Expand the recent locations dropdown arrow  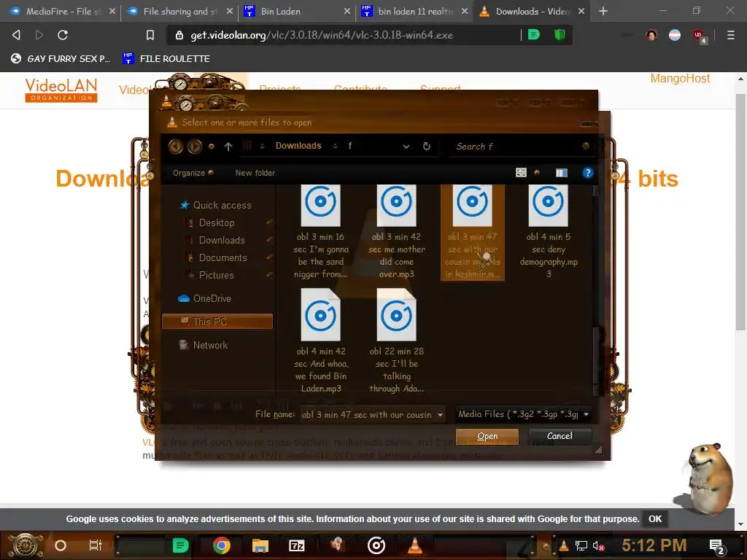(211, 146)
